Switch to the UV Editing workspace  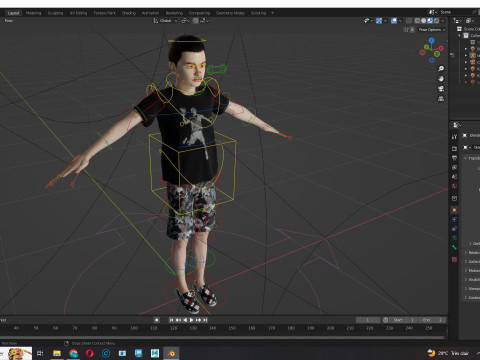coord(78,13)
